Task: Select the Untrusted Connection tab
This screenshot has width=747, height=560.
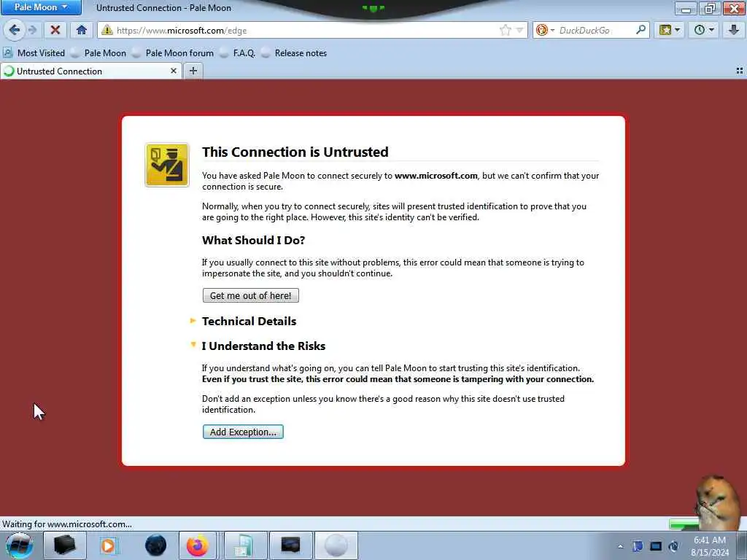Action: click(90, 71)
